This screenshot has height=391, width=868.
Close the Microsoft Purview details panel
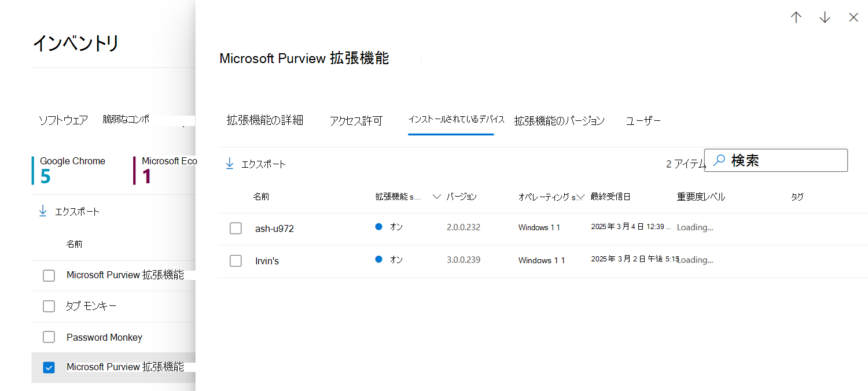pos(854,17)
